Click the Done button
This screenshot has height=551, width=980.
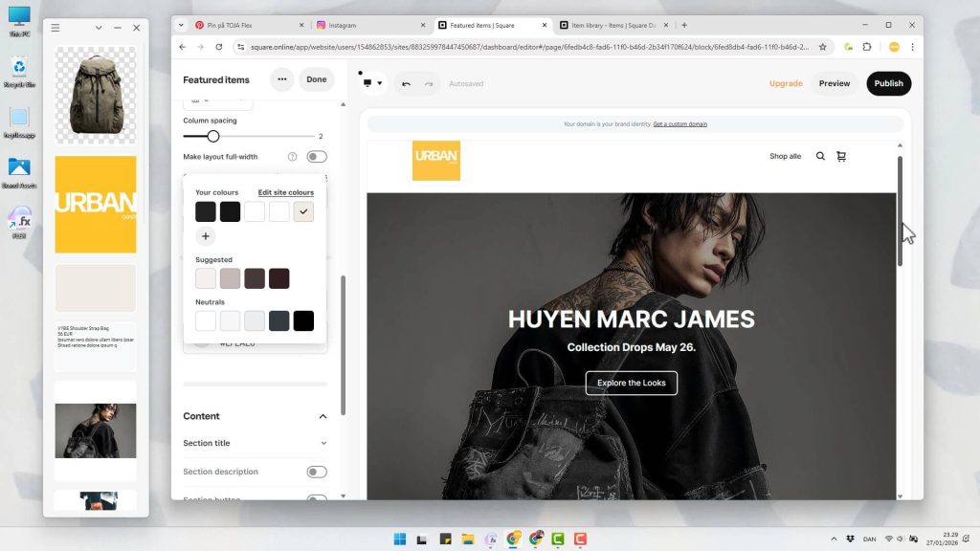click(317, 79)
